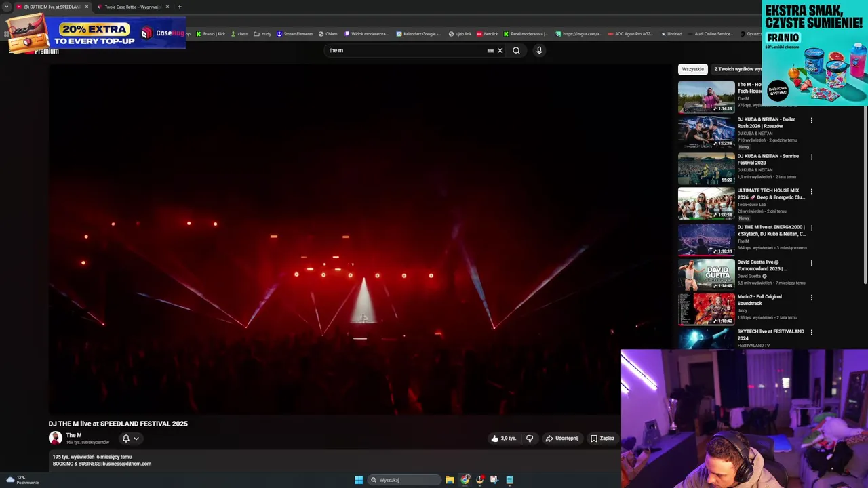Open options menu for ULTIMATE TECH HOUSE MIX
868x488 pixels.
811,192
